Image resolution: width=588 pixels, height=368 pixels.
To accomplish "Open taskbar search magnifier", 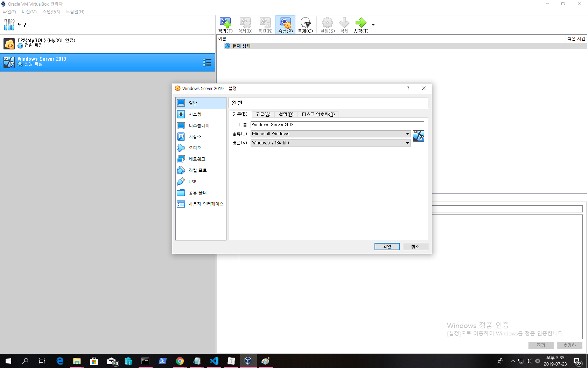I will pyautogui.click(x=25, y=361).
